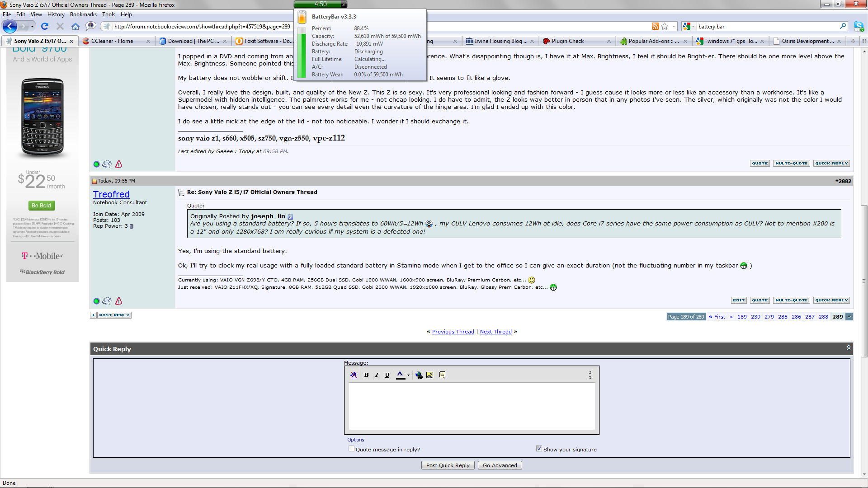
Task: Open the browser Home page icon
Action: pos(75,26)
